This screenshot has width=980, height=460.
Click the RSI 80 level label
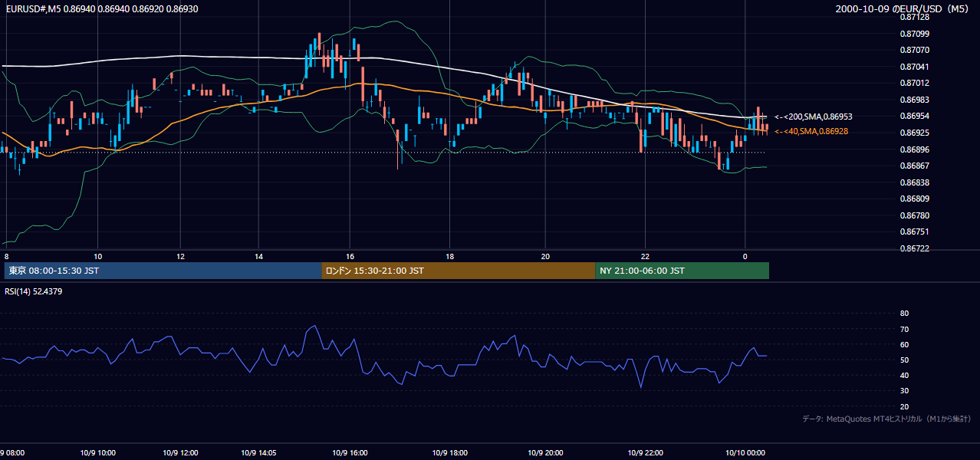904,314
